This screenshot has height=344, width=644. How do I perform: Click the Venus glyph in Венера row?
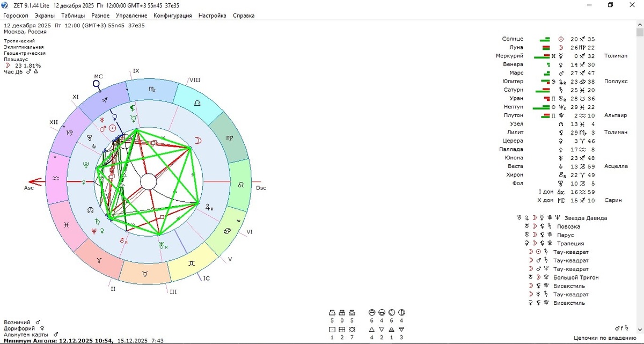(561, 64)
